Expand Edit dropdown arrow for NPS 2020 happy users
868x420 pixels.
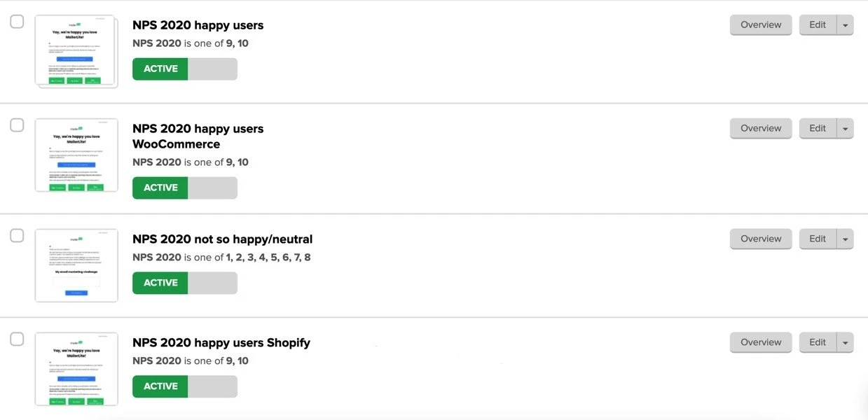tap(845, 25)
